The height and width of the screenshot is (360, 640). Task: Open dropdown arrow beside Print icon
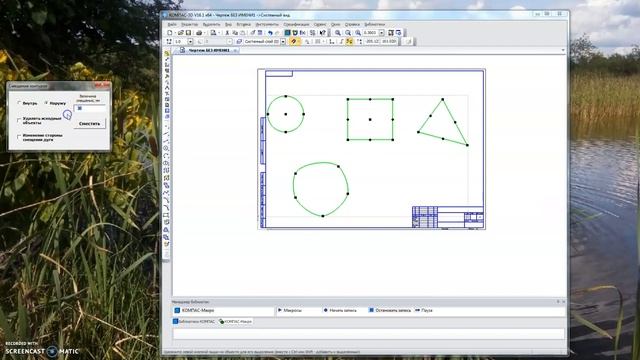(x=204, y=33)
